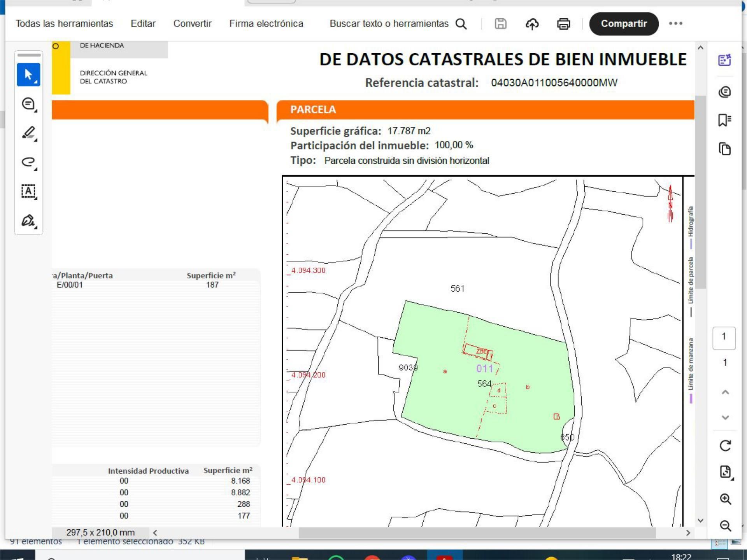Go to the previous page arrow
This screenshot has width=747, height=560.
click(725, 392)
